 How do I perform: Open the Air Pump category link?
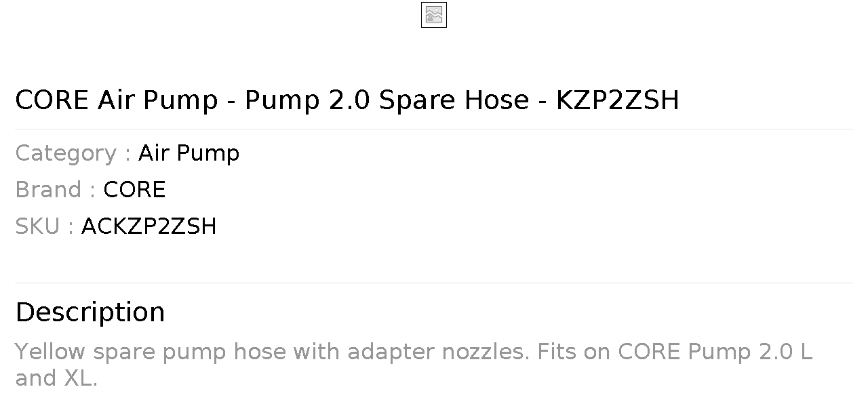click(x=189, y=153)
